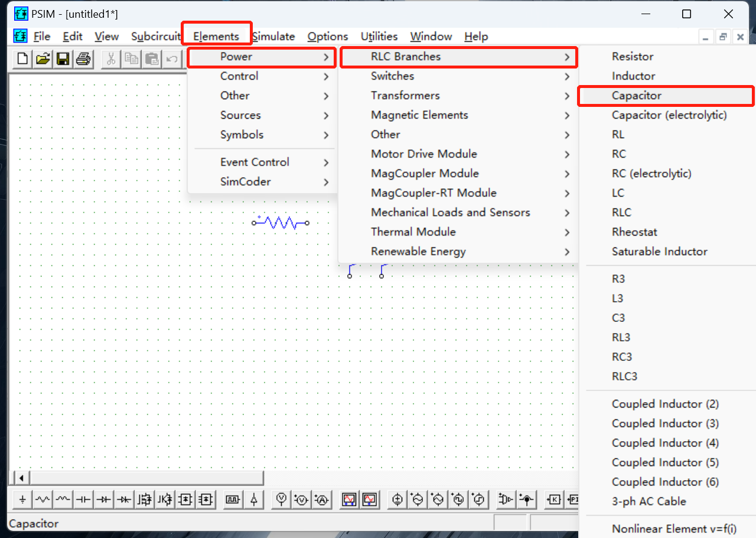Select the inductor icon in bottom toolbar

63,500
